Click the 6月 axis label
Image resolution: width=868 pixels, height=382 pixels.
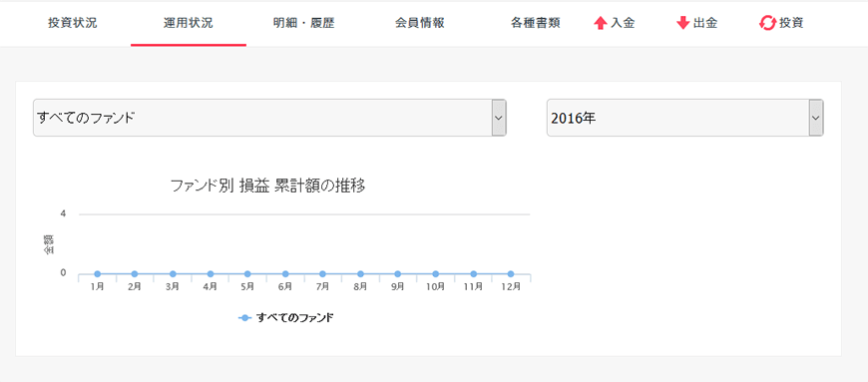(x=285, y=287)
